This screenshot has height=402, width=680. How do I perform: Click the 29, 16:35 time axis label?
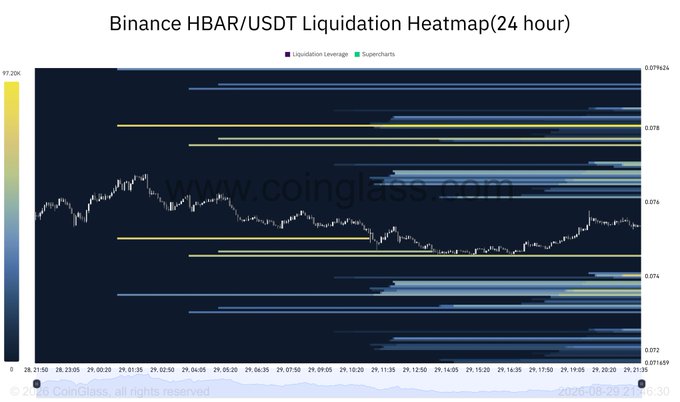(x=510, y=370)
